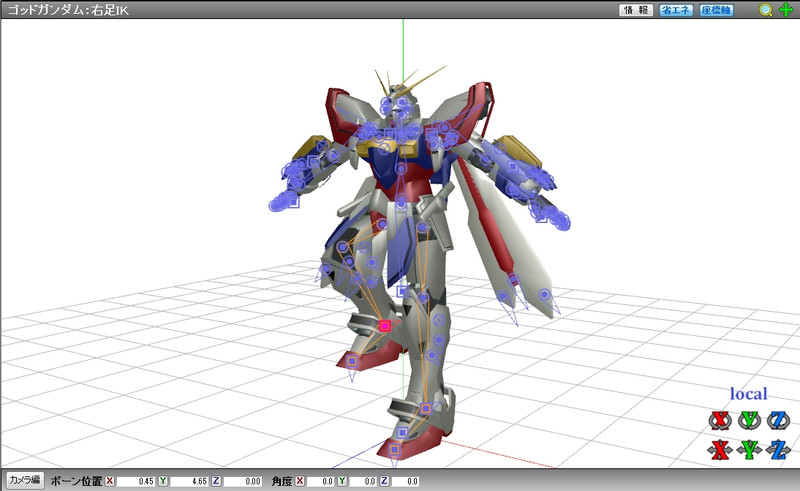This screenshot has height=491, width=800.
Task: Click the Y icon in the 角度 group
Action: pos(342,481)
